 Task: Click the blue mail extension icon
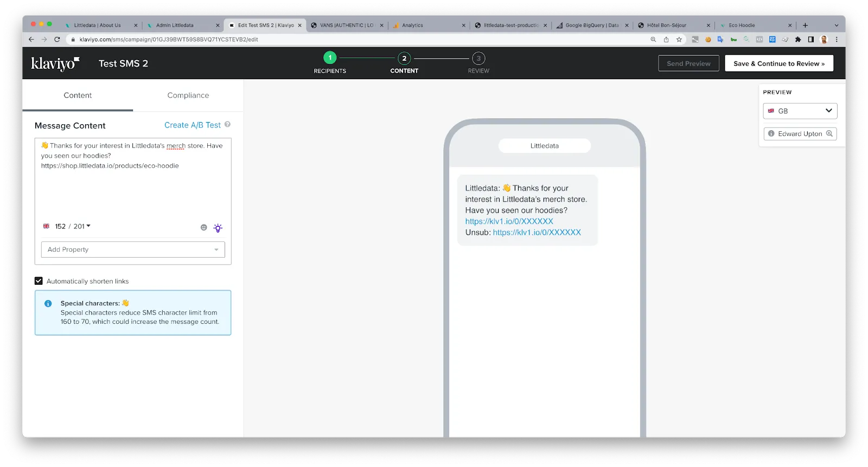tap(772, 40)
